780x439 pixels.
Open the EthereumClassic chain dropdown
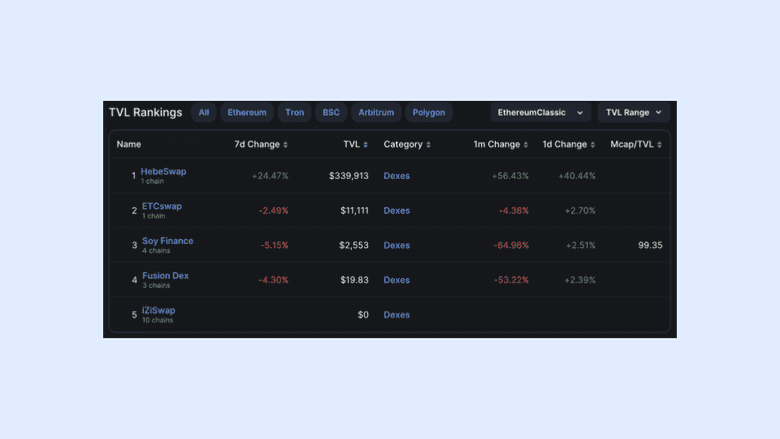(540, 113)
